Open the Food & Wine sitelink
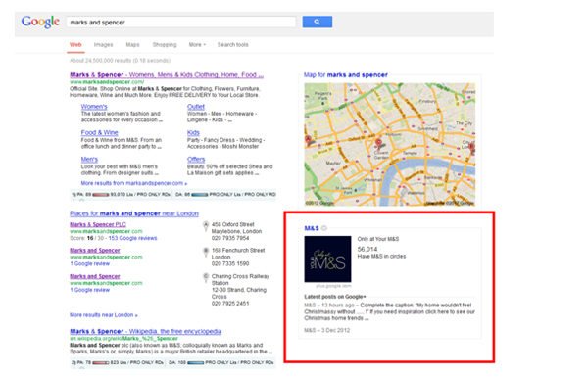The image size is (588, 377). 99,132
